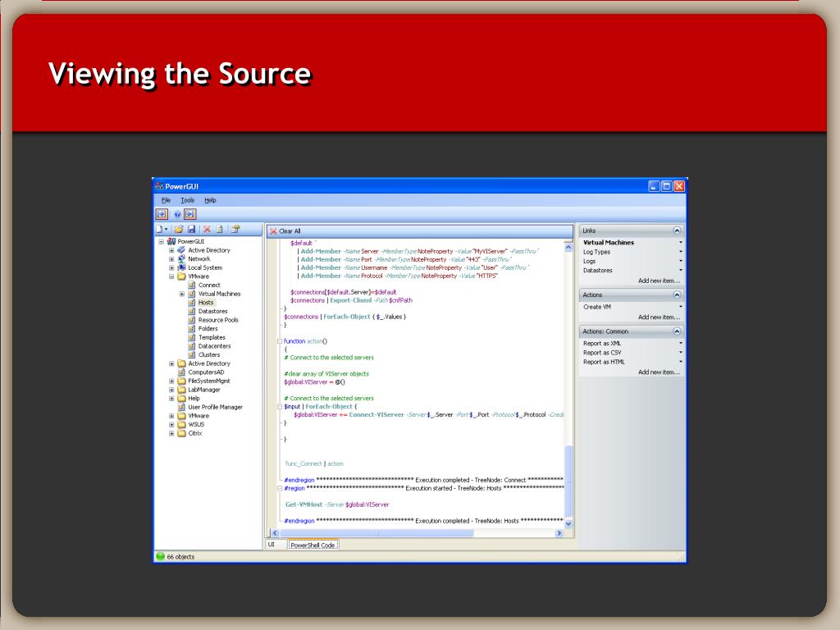Click Add new item under Create VM
Screen dimensions: 840x630
click(x=659, y=317)
